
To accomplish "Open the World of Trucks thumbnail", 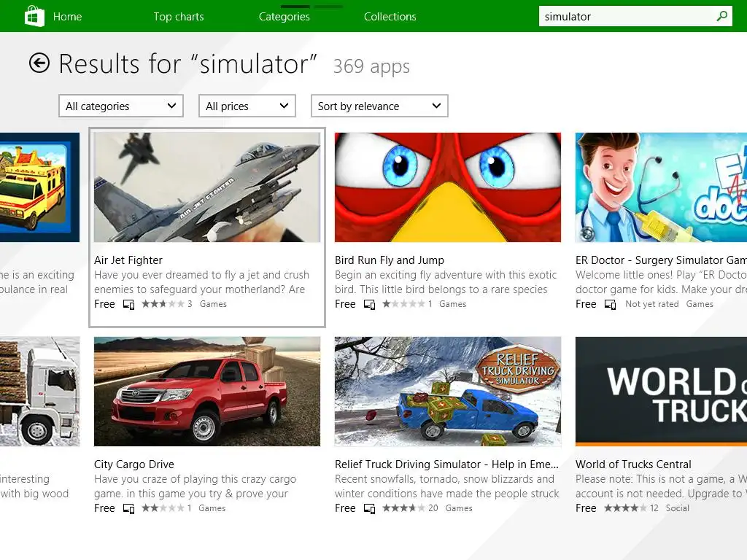I will [x=661, y=392].
